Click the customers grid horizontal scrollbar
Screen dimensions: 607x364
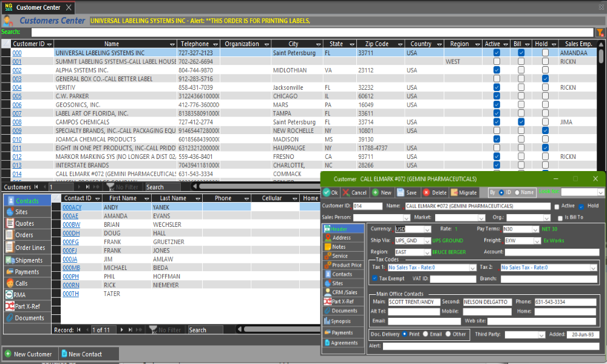coord(255,187)
